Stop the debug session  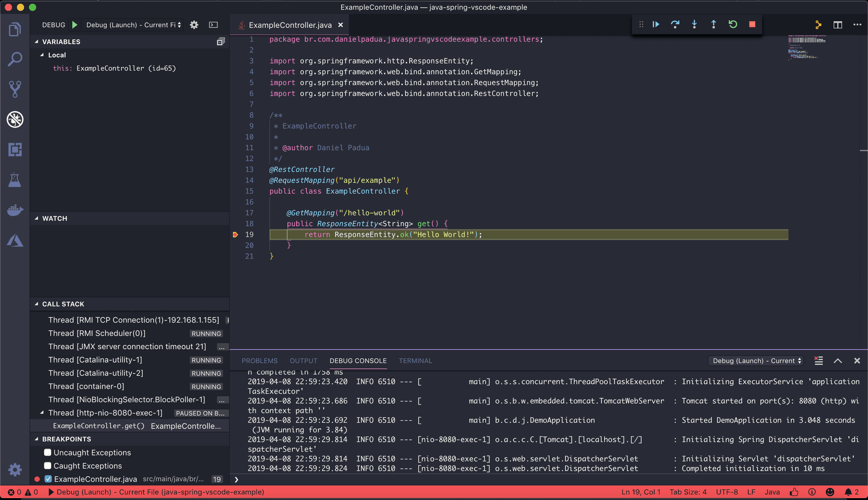pos(752,24)
